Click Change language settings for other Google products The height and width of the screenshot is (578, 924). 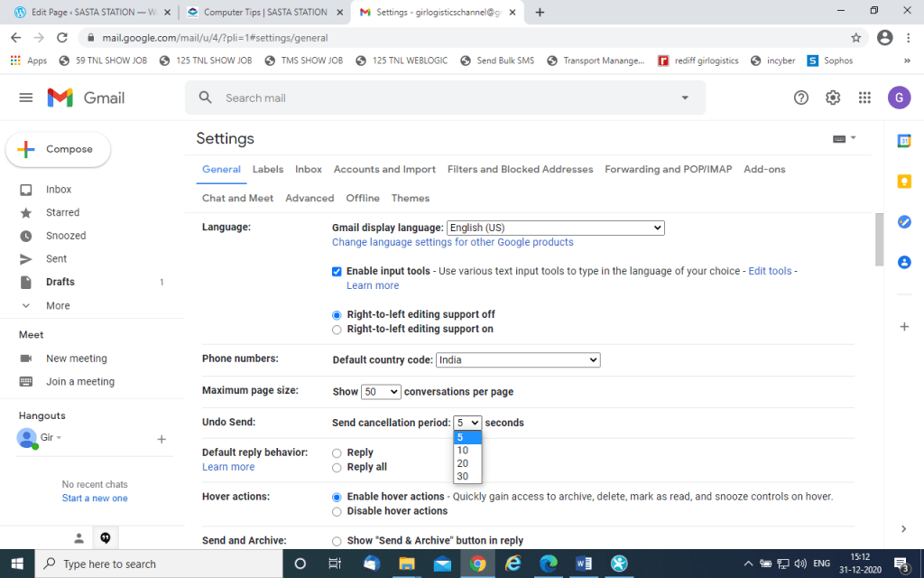pos(452,242)
